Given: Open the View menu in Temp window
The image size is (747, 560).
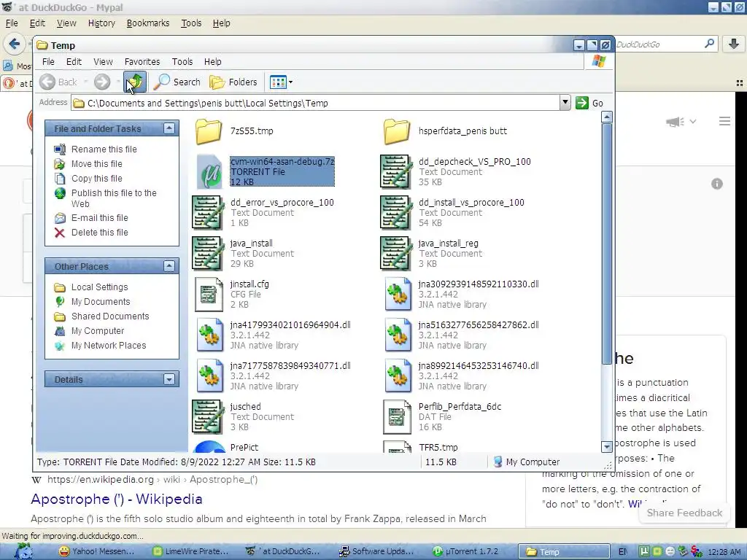Looking at the screenshot, I should [x=103, y=61].
